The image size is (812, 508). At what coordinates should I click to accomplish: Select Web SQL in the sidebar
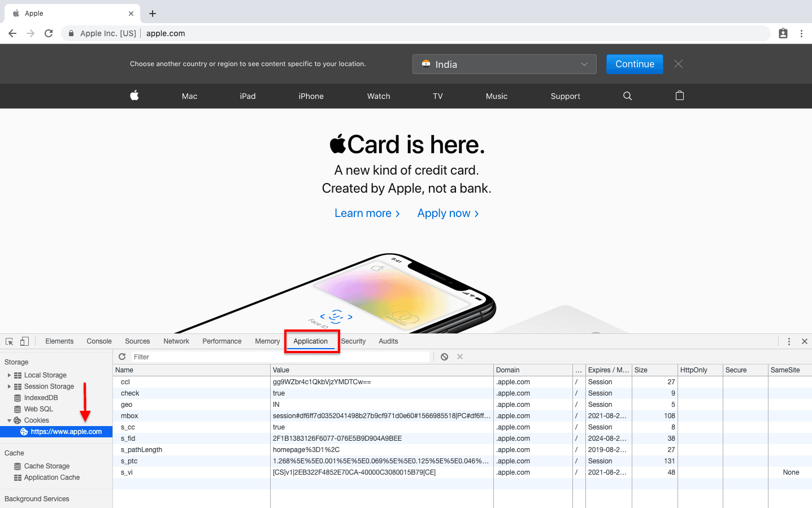pos(38,409)
